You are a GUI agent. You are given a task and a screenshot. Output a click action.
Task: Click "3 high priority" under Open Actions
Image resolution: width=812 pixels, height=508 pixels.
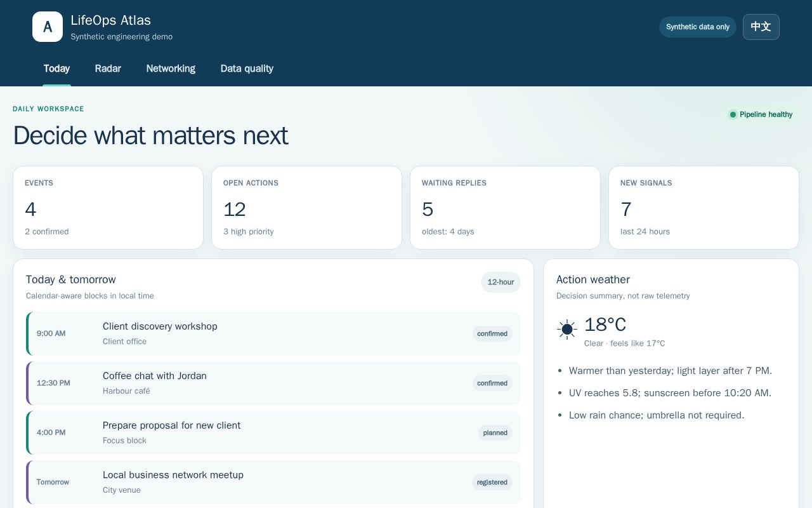pyautogui.click(x=249, y=232)
